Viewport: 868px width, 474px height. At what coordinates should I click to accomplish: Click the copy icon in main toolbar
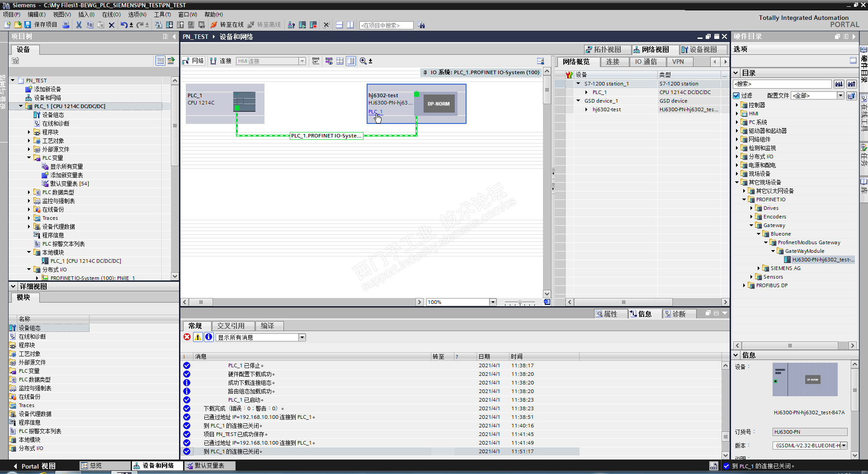(x=90, y=25)
